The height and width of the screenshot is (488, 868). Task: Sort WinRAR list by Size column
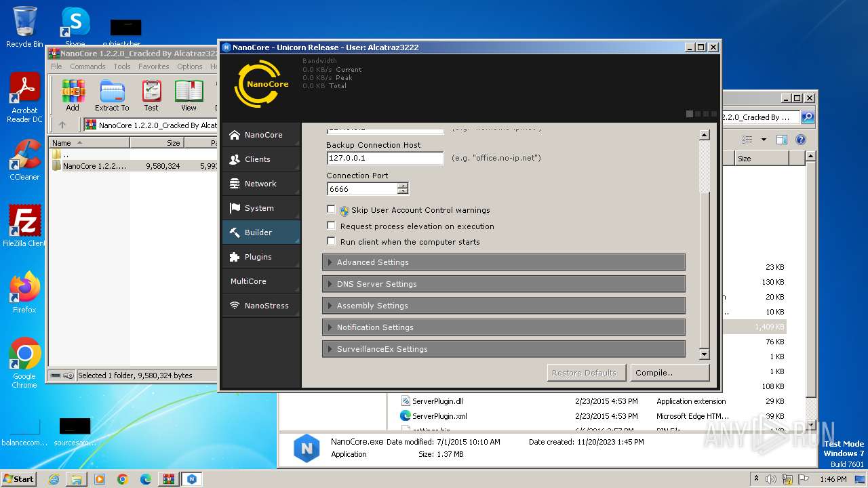pyautogui.click(x=157, y=143)
